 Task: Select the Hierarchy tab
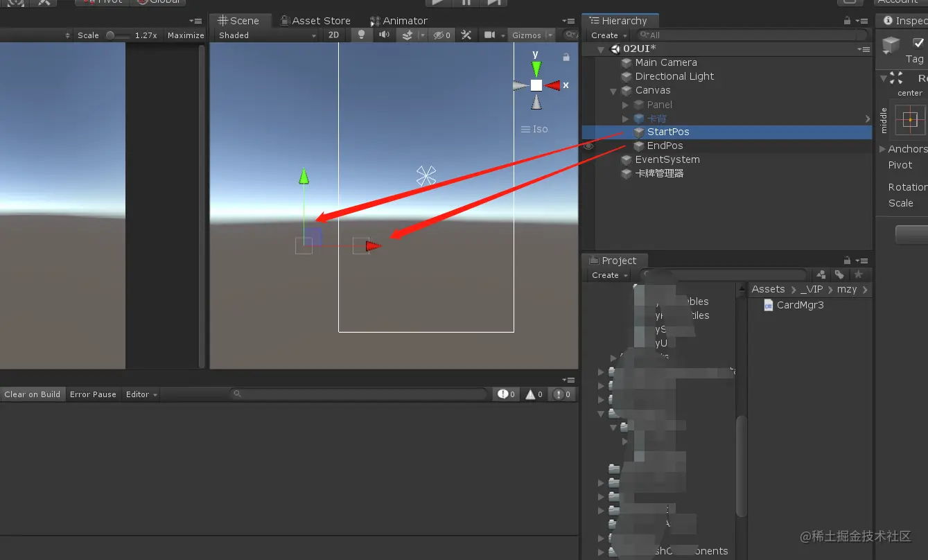(x=619, y=21)
